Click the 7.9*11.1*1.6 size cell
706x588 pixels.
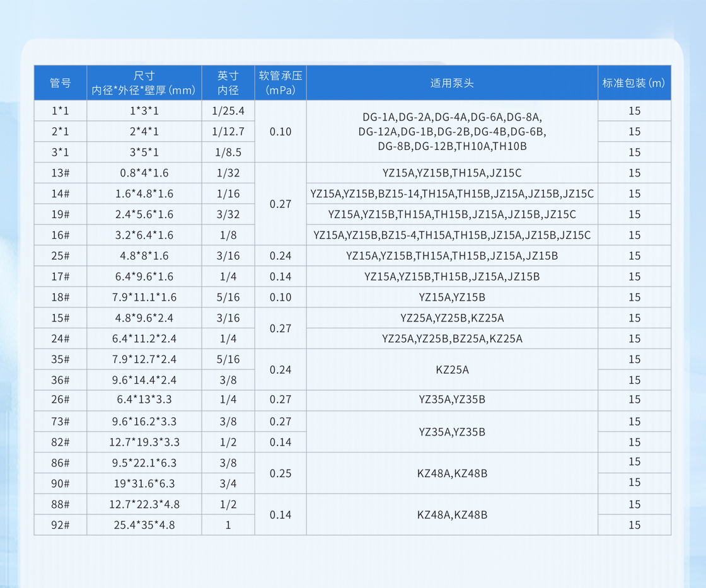144,297
